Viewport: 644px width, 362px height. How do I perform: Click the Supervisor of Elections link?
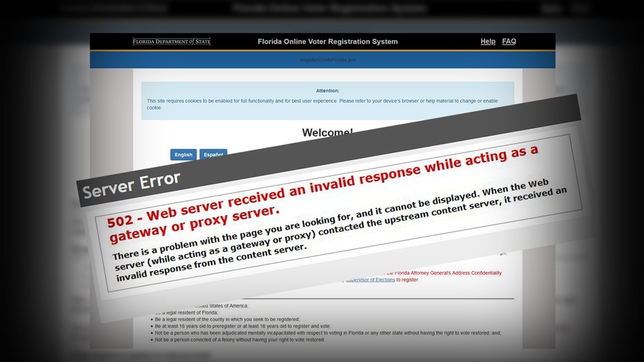[x=370, y=280]
